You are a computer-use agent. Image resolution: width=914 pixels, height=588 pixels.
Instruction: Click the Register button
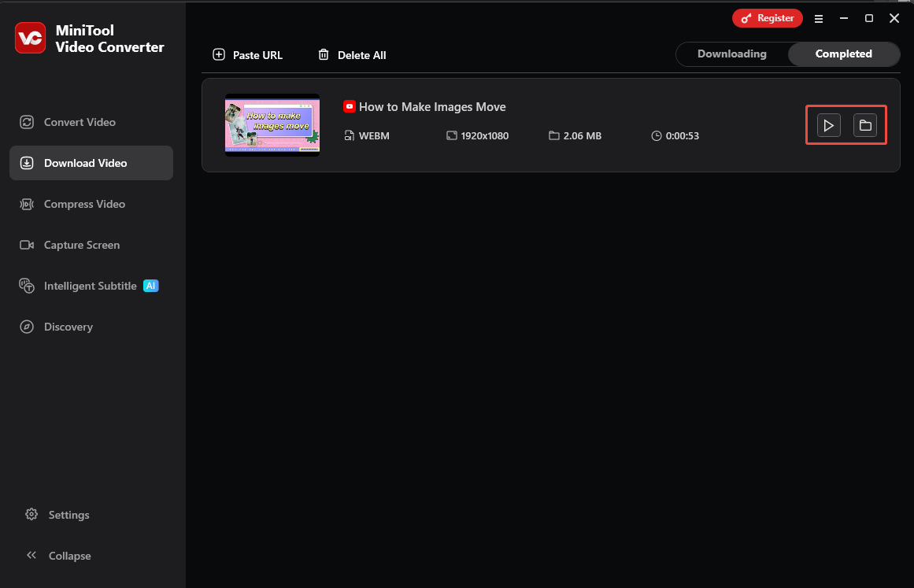point(767,17)
